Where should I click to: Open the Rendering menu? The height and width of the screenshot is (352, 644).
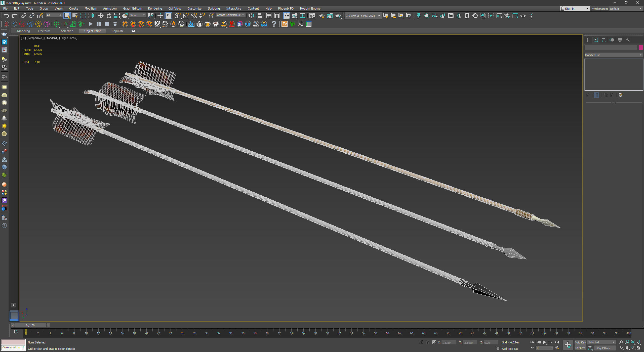pyautogui.click(x=155, y=8)
